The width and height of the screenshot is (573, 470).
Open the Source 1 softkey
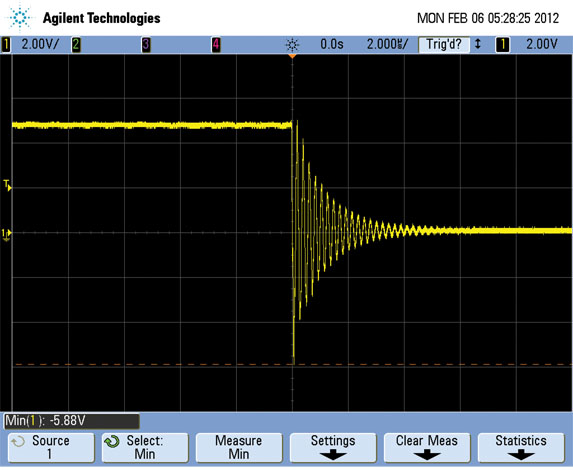point(51,447)
